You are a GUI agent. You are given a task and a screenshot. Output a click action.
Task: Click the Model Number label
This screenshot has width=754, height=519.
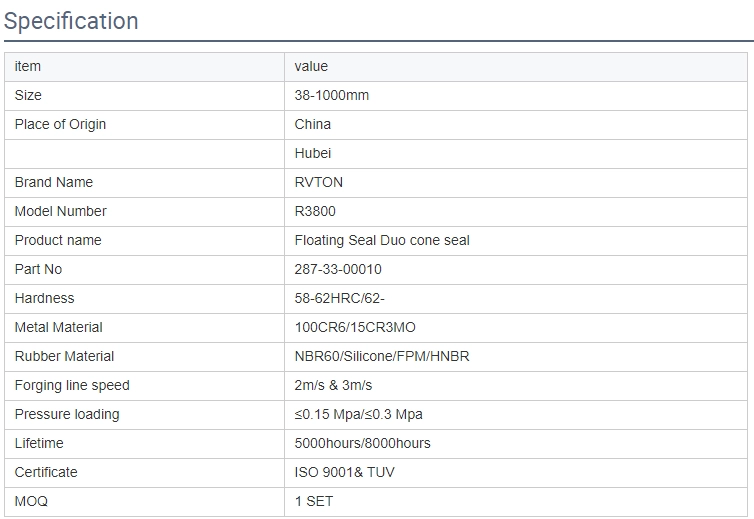click(61, 211)
